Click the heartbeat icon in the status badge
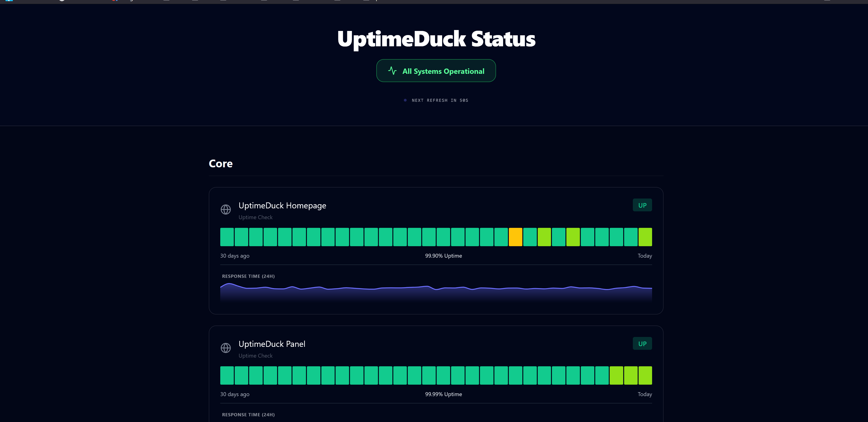 392,70
